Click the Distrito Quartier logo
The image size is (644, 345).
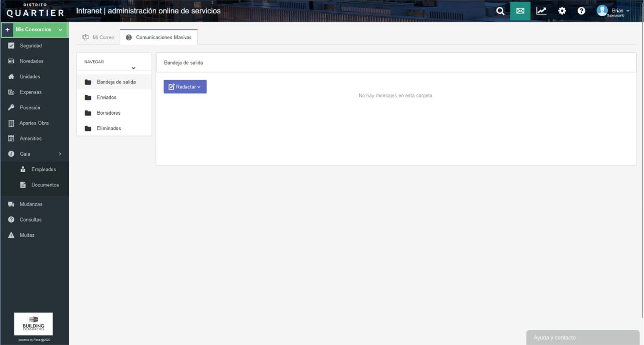(x=35, y=11)
